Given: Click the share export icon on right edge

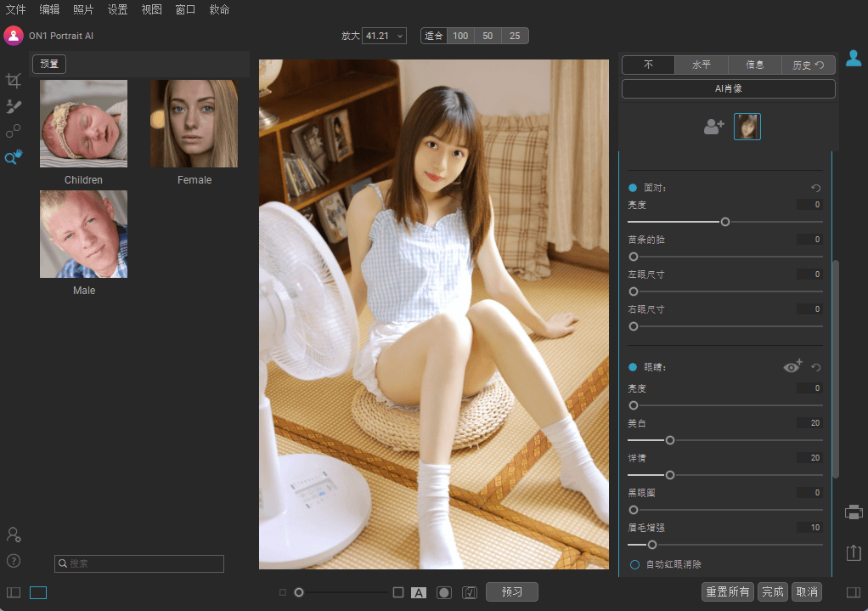Looking at the screenshot, I should [x=854, y=552].
